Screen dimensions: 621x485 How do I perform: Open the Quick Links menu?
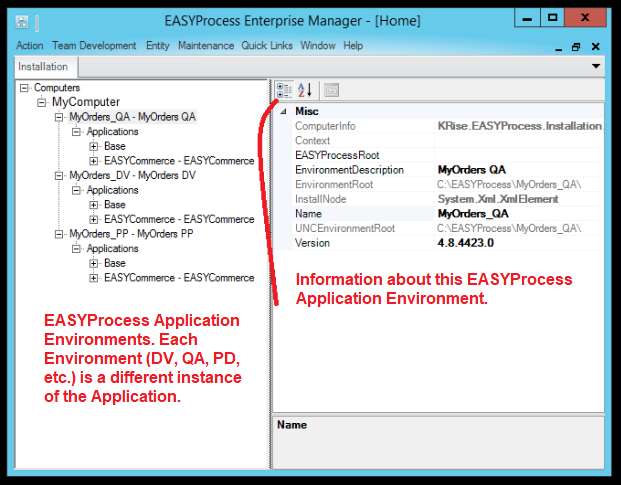pyautogui.click(x=267, y=46)
